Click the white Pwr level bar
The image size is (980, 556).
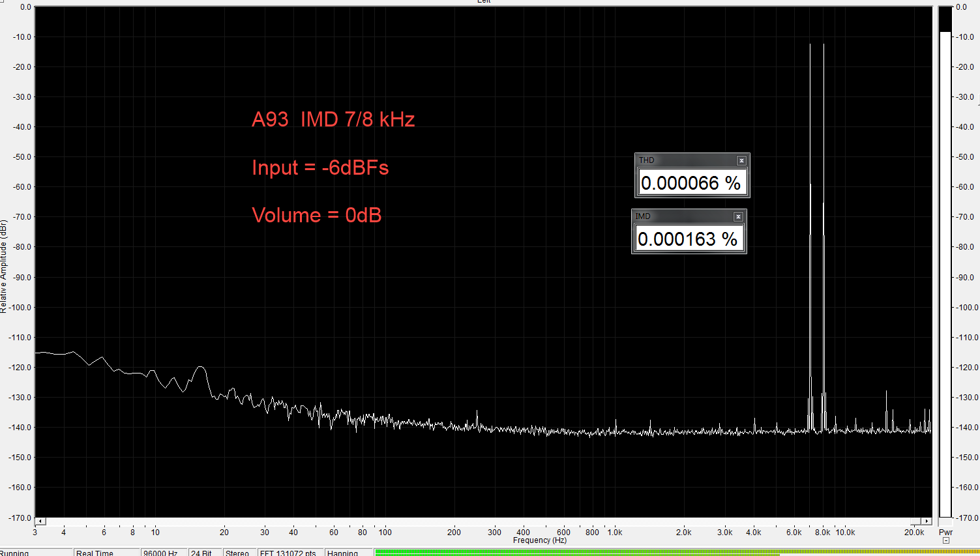click(x=945, y=274)
